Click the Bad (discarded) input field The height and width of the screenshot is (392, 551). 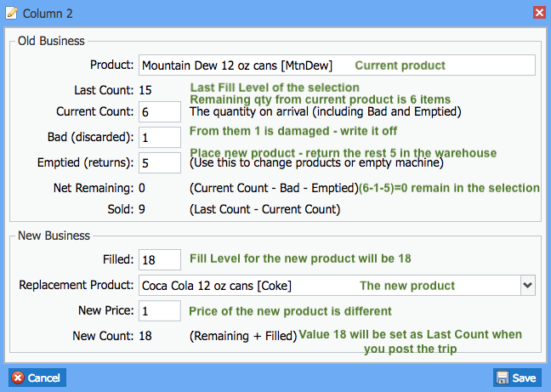click(160, 137)
